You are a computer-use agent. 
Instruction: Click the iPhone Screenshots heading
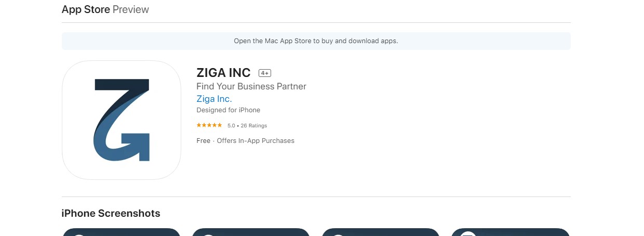[x=111, y=213]
